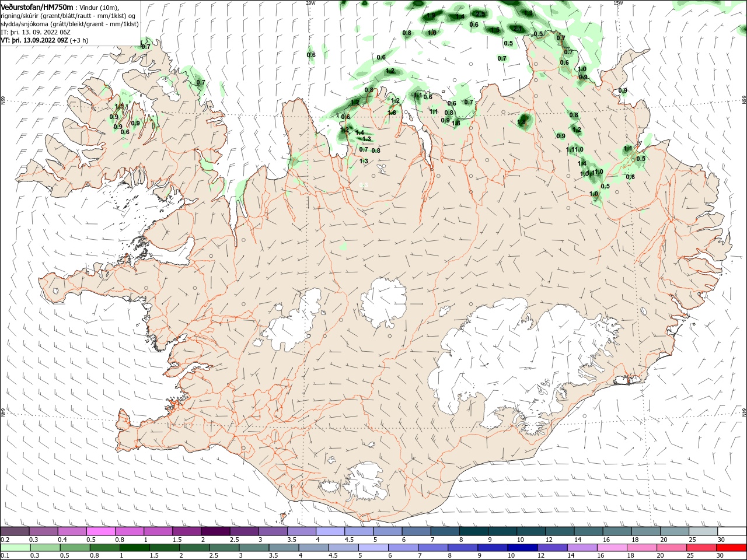The height and width of the screenshot is (560, 747).
Task: Pick upper legend swatch between 7 and 8
Action: pyautogui.click(x=445, y=531)
